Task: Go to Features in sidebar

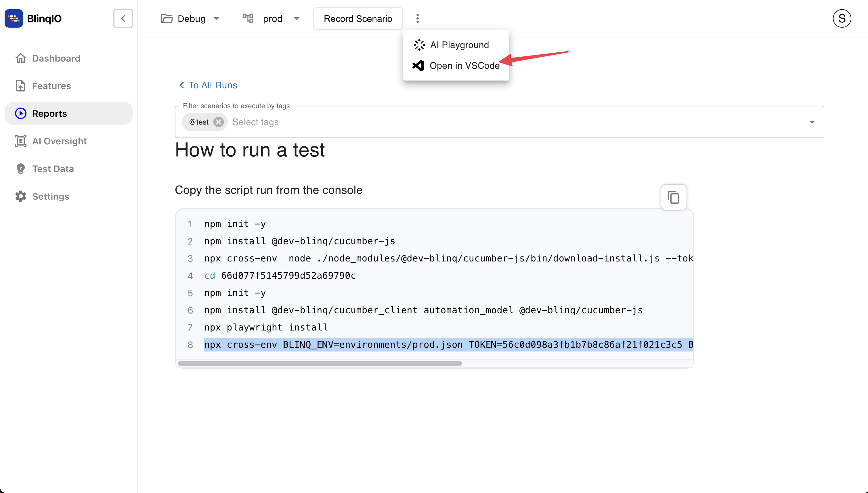Action: tap(68, 86)
